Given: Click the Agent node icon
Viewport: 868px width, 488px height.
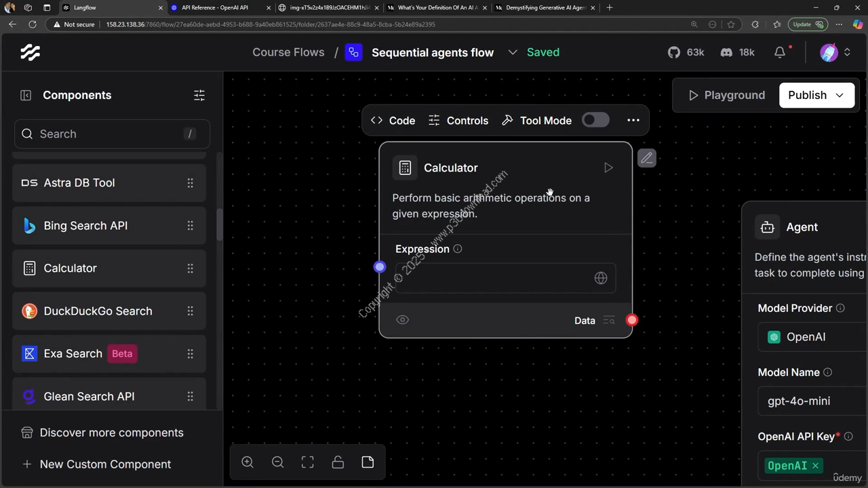Looking at the screenshot, I should (768, 227).
